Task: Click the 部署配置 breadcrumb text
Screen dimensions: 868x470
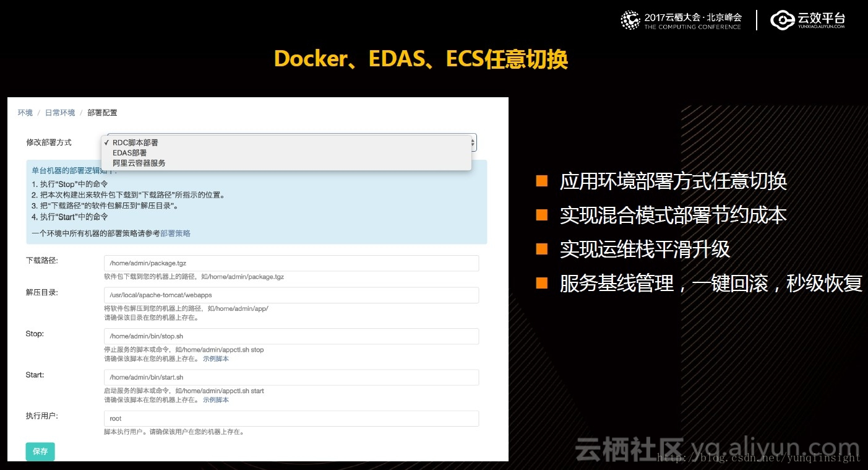Action: [x=102, y=113]
